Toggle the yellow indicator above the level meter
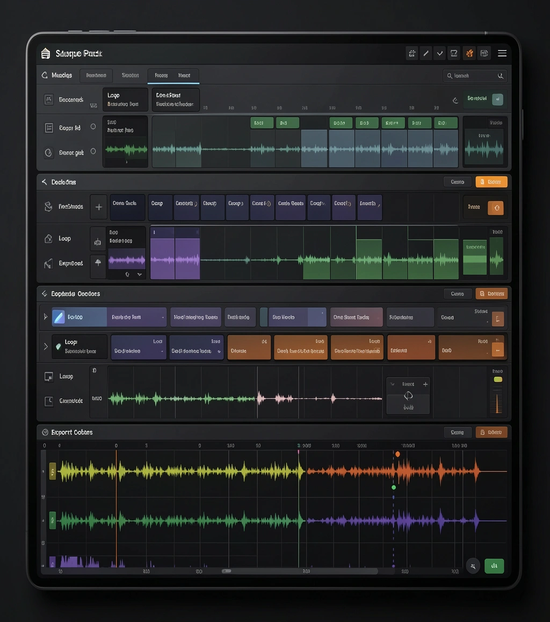Screen dimensions: 550x622 [x=498, y=380]
